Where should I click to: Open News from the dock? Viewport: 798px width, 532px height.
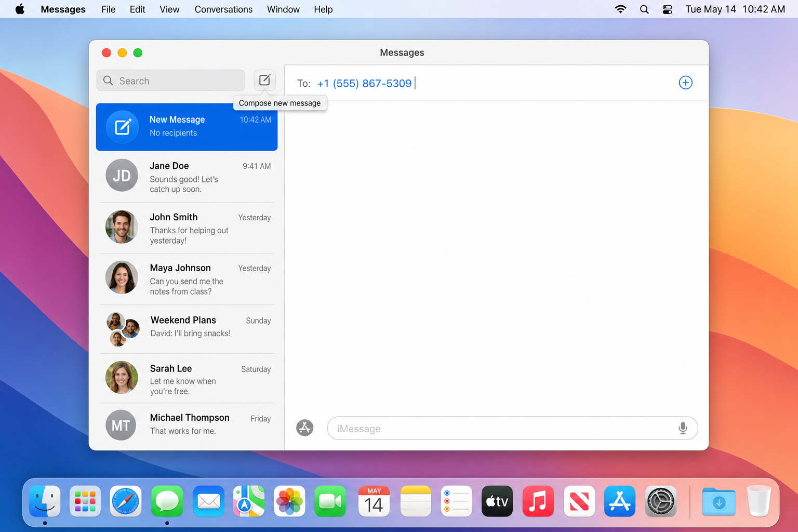(x=579, y=501)
